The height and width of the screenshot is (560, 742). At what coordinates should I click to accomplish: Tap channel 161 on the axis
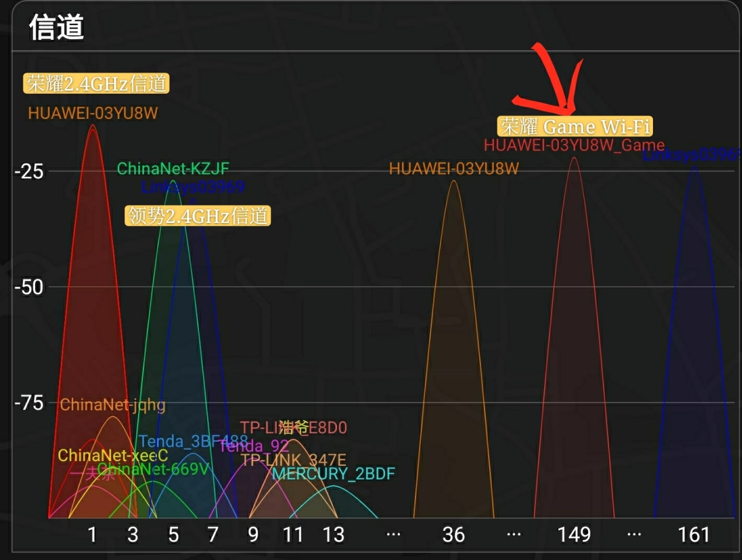tap(694, 534)
